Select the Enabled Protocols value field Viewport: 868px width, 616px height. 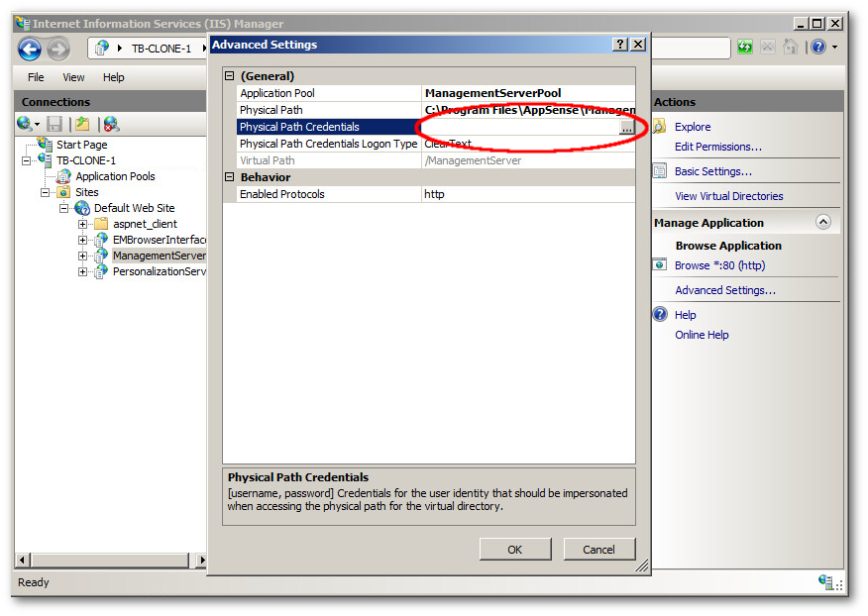[527, 194]
